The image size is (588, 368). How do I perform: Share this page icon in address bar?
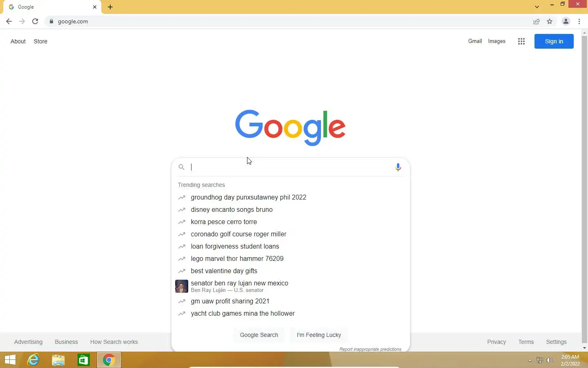[x=537, y=21]
